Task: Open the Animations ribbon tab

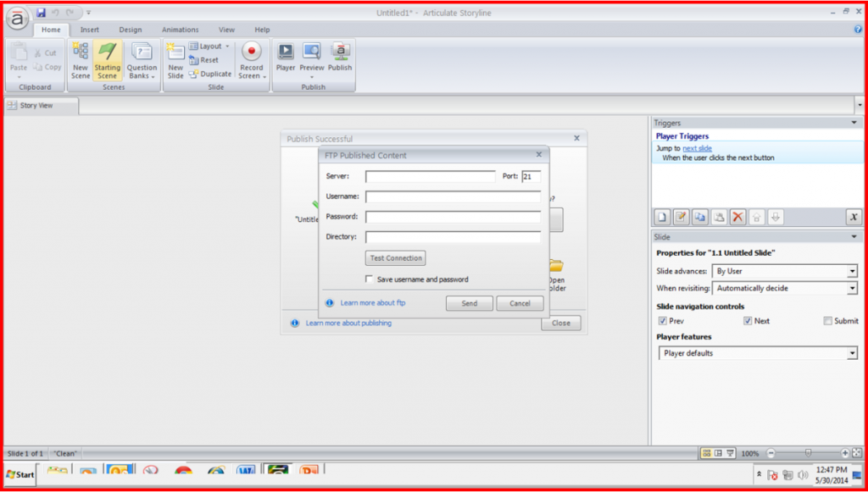Action: (181, 30)
